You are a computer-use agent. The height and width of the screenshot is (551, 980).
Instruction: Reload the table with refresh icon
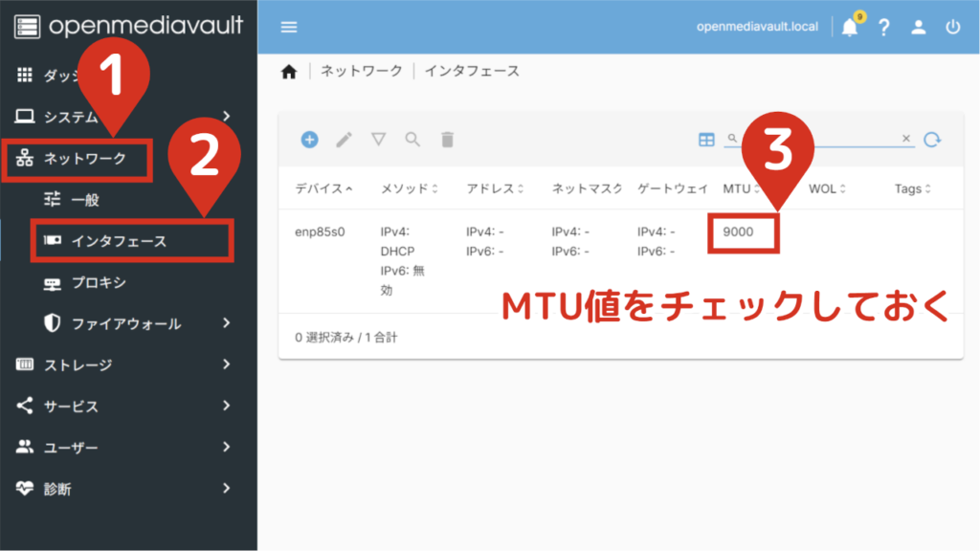pyautogui.click(x=932, y=140)
